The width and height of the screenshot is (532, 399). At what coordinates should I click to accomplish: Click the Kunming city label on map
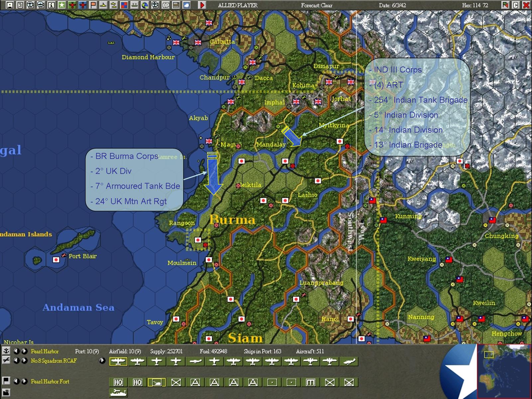click(408, 216)
